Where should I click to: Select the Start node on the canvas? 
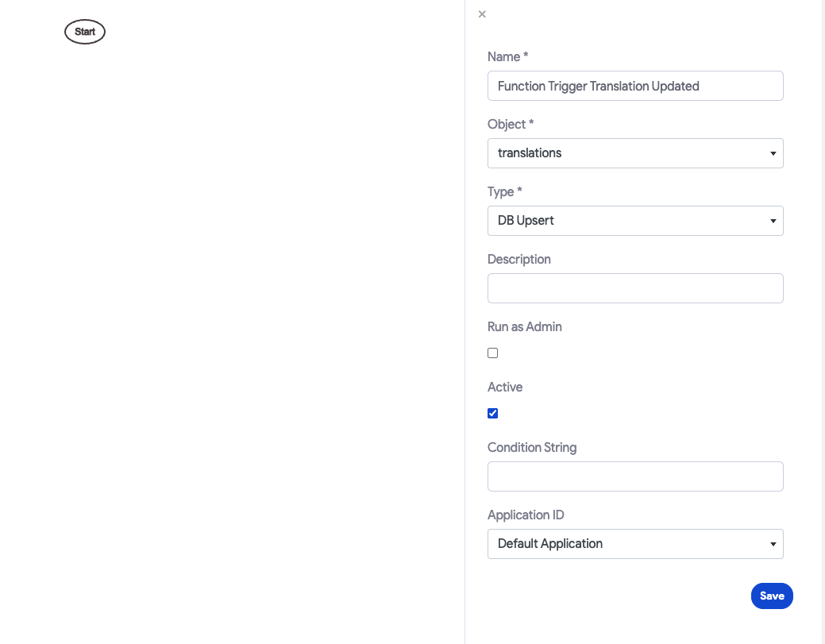tap(84, 32)
